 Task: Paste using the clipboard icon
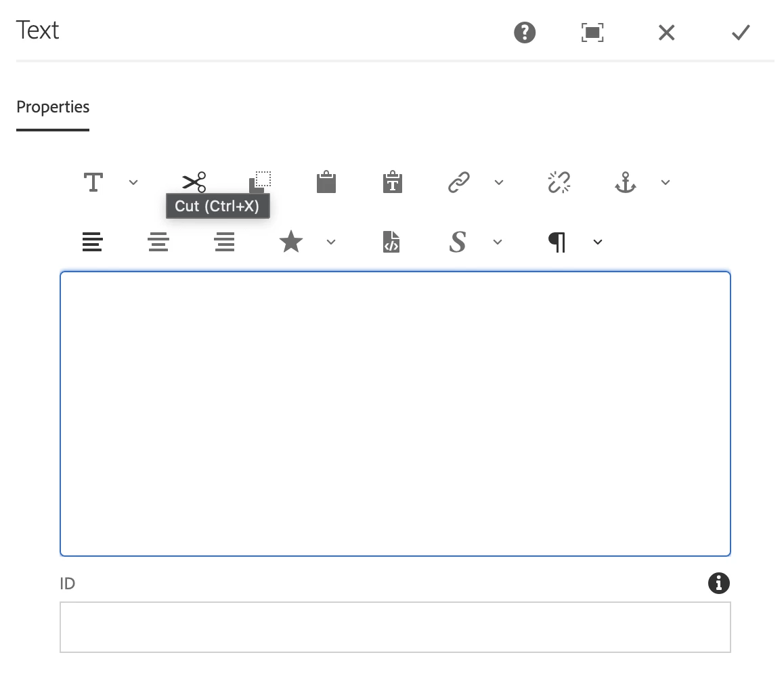[x=326, y=182]
